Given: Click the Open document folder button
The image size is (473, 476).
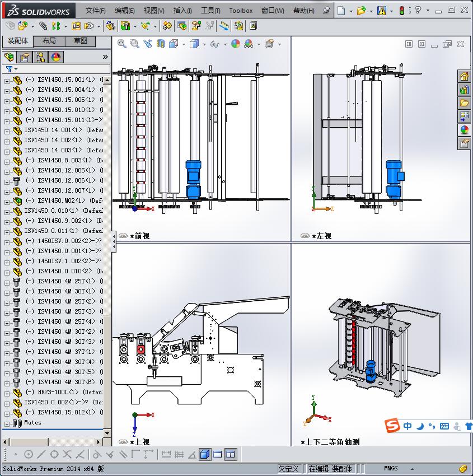Looking at the screenshot, I should click(x=362, y=11).
